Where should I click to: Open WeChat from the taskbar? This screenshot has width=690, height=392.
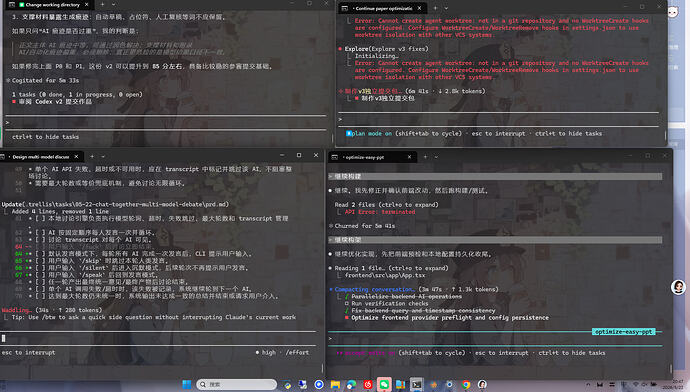[x=384, y=385]
